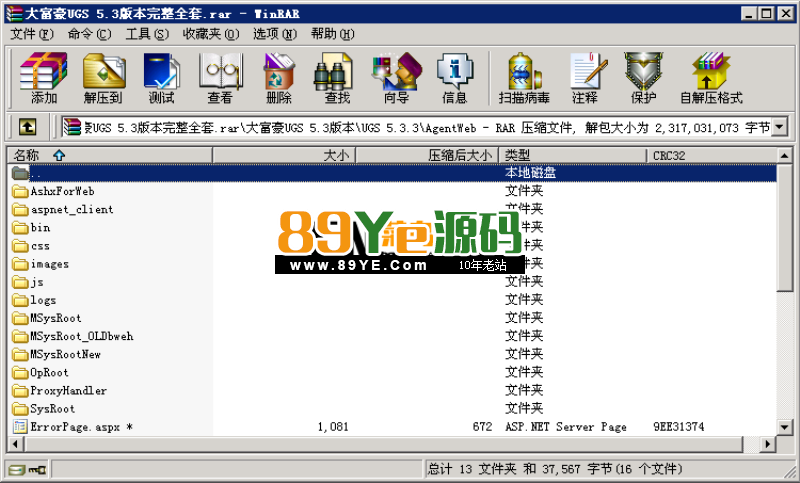800x483 pixels.
Task: Go up one folder level button
Action: 27,127
